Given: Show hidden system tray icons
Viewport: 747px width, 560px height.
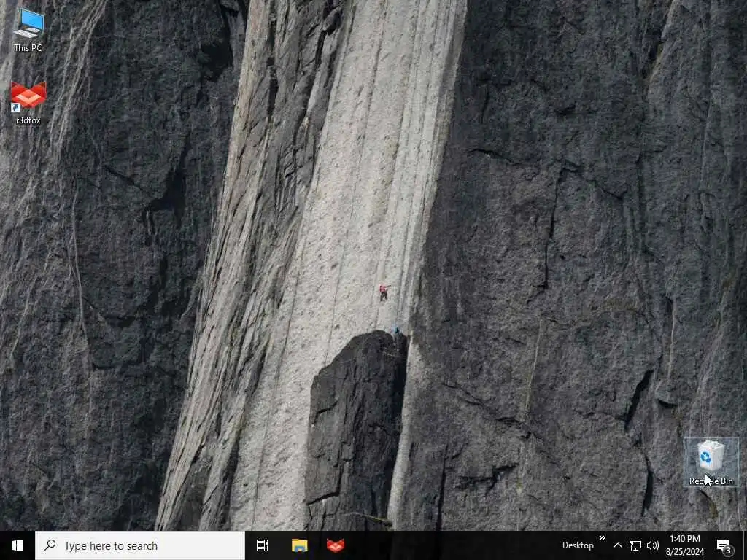Looking at the screenshot, I should (617, 545).
